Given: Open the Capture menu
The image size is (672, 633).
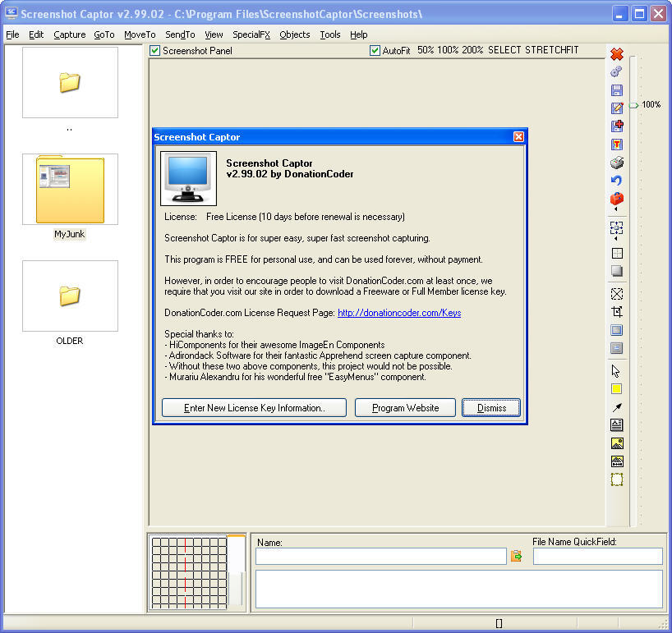Looking at the screenshot, I should pos(70,34).
